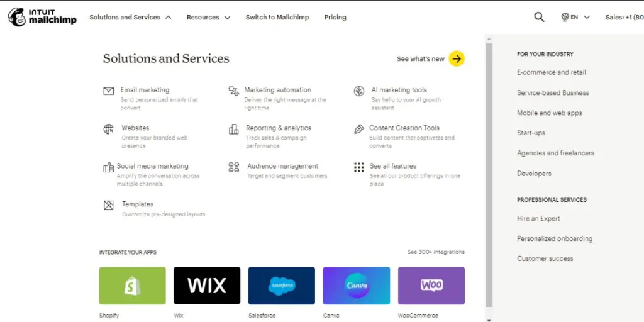The height and width of the screenshot is (322, 644).
Task: Click the Content Creation Tools pen icon
Action: (359, 129)
